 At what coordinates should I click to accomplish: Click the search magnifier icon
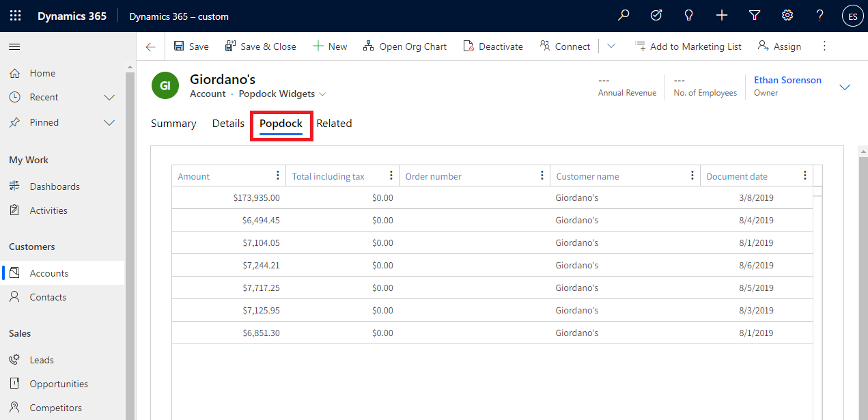(624, 16)
